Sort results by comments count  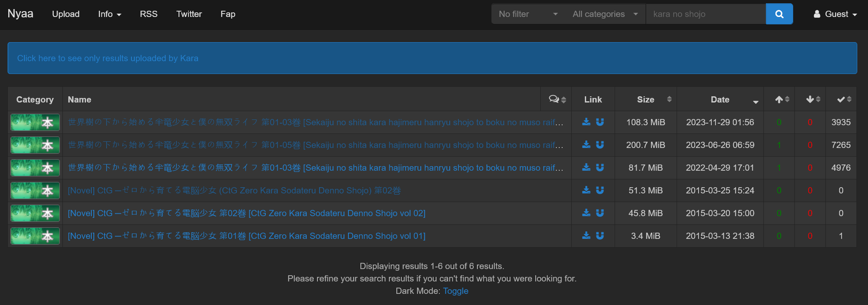tap(556, 99)
